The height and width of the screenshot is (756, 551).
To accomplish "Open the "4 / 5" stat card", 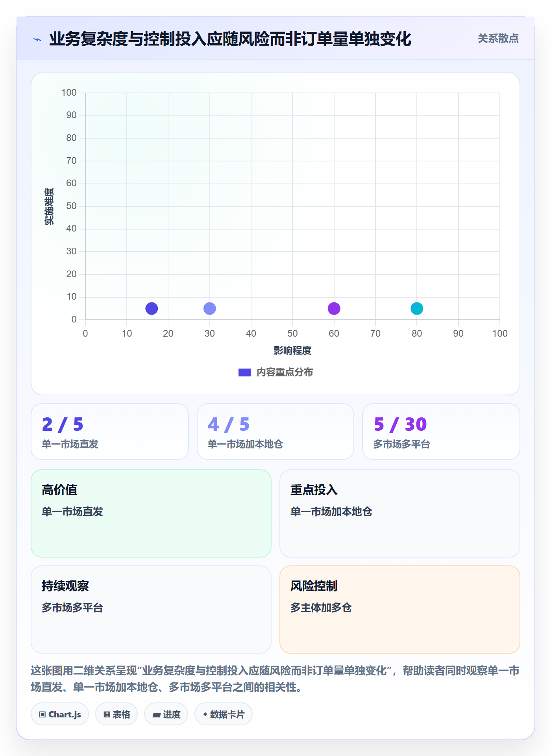I will pos(275,432).
